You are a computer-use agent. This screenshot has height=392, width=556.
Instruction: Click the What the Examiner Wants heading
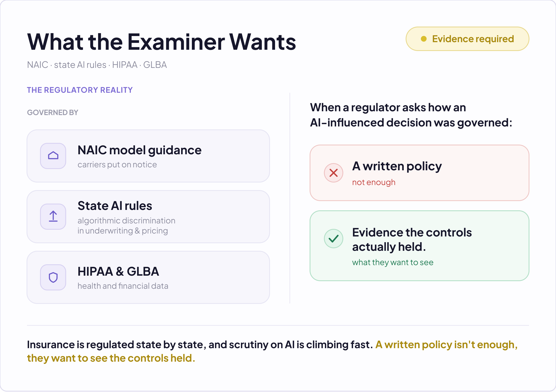[x=162, y=42]
